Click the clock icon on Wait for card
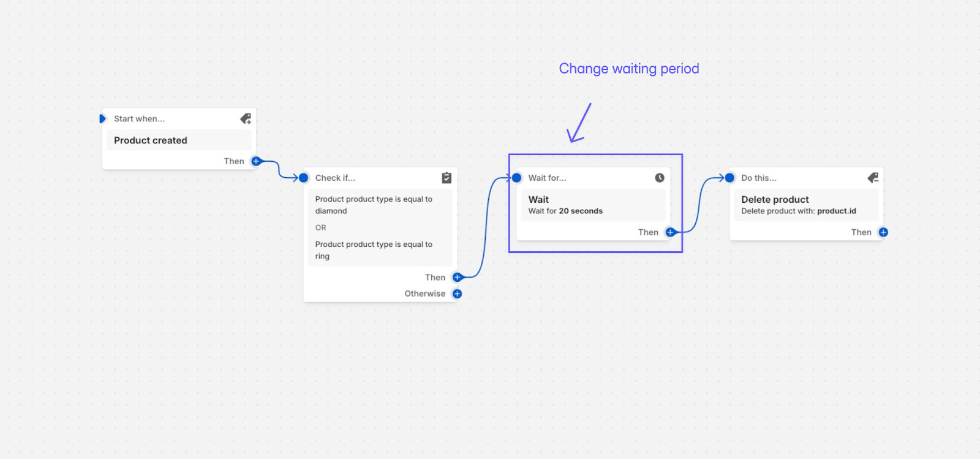The image size is (980, 459). (x=660, y=178)
